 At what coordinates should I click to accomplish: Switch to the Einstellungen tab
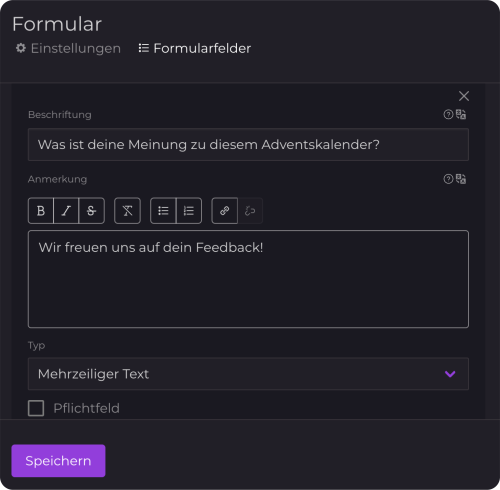tap(68, 48)
